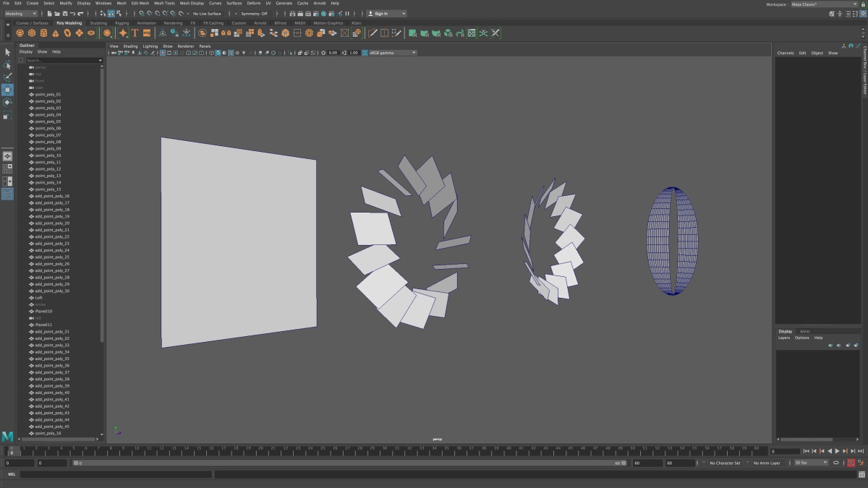Open the Sign In dropdown
The image size is (868, 488).
(386, 14)
